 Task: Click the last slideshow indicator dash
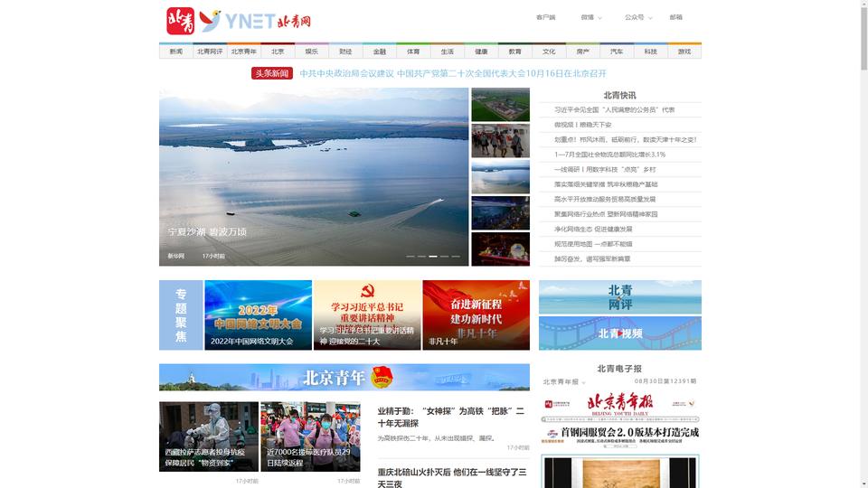click(456, 256)
